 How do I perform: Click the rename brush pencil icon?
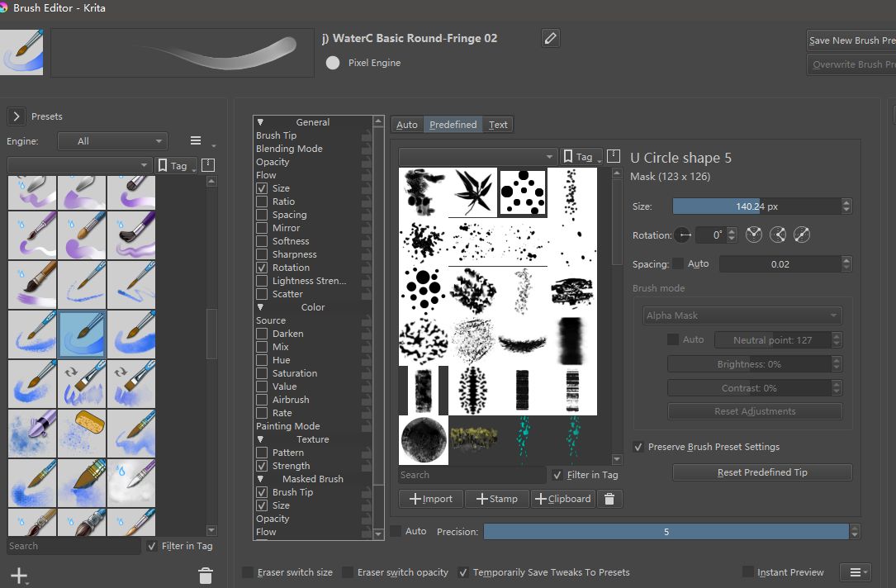coord(551,38)
